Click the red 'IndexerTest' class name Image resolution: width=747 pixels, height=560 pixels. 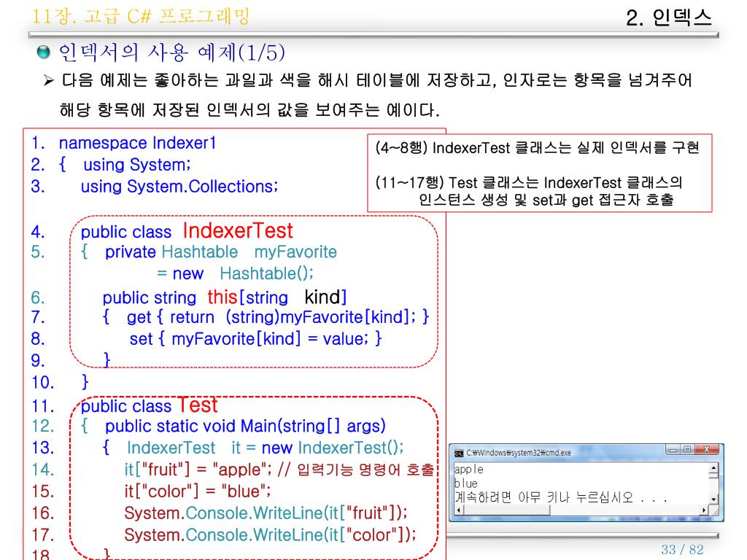tap(238, 230)
